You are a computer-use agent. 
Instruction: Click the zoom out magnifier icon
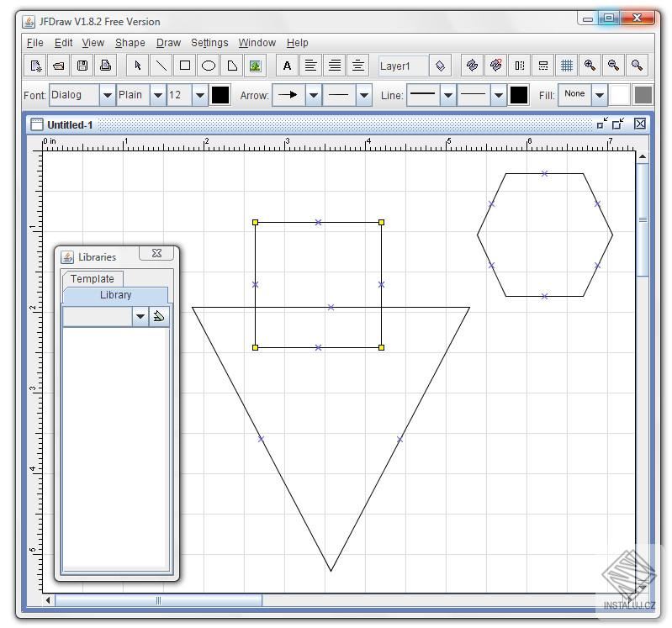point(613,66)
